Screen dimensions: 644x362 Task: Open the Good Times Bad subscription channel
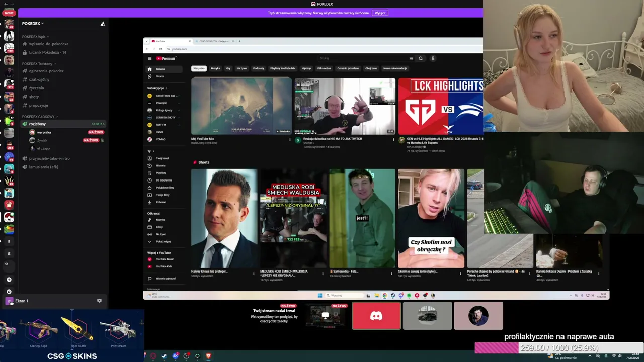[164, 96]
